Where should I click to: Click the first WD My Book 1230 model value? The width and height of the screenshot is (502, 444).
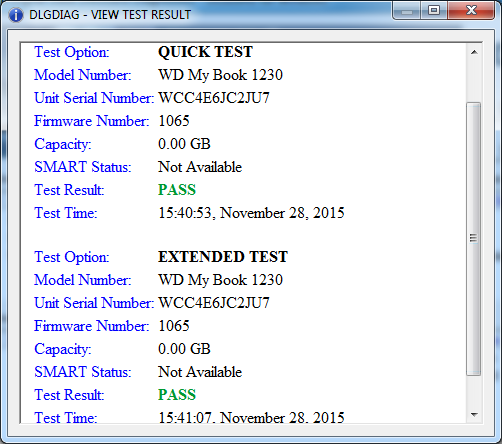220,75
